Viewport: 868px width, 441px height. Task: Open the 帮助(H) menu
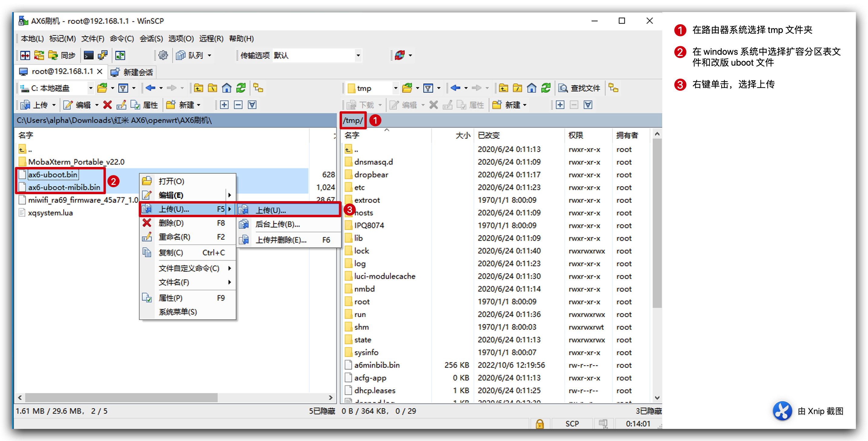242,39
